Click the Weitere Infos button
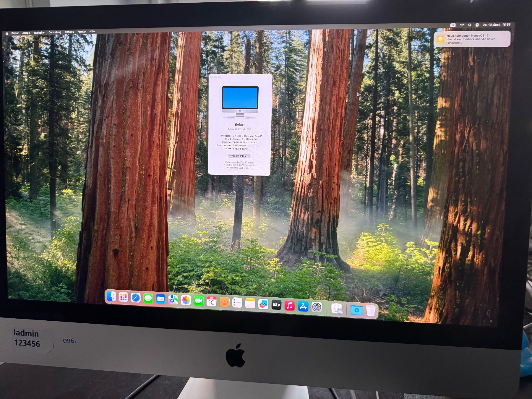 click(239, 156)
